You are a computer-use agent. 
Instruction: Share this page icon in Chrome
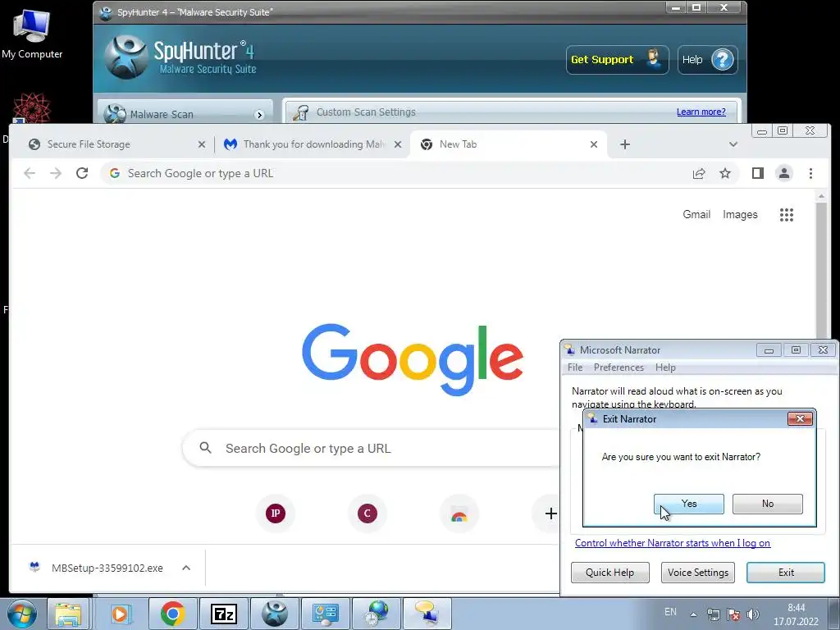tap(699, 173)
